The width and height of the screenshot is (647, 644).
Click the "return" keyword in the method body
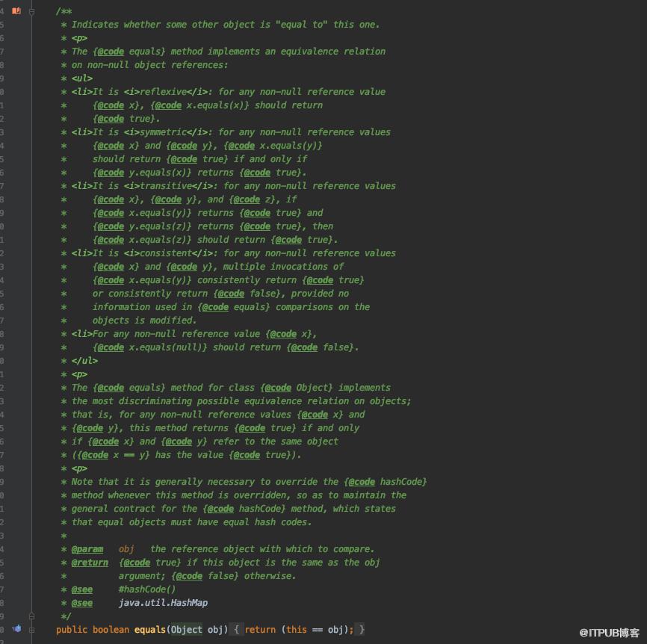tap(260, 630)
